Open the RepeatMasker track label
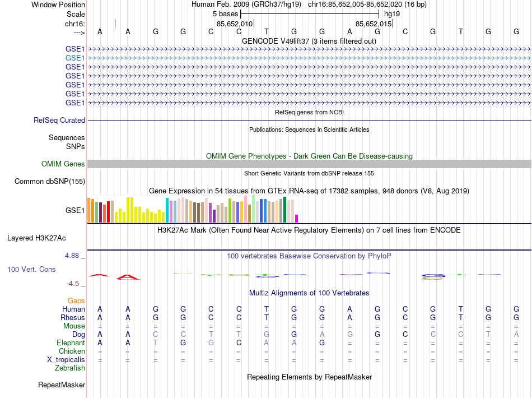Image resolution: width=532 pixels, height=398 pixels. click(62, 385)
